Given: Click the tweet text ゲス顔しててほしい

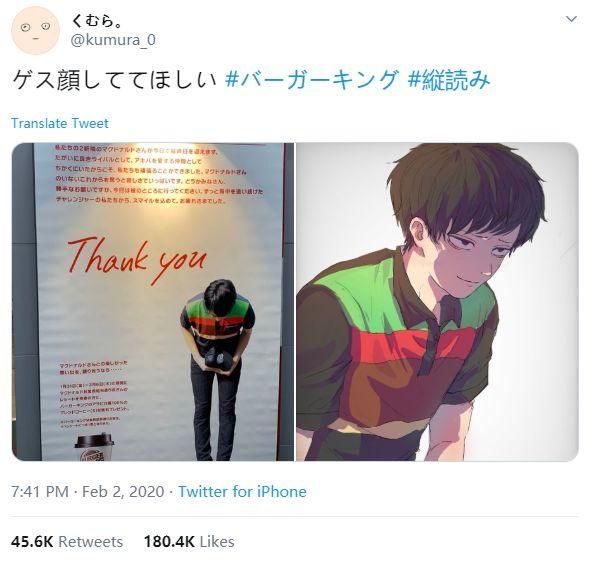Looking at the screenshot, I should click(x=115, y=80).
